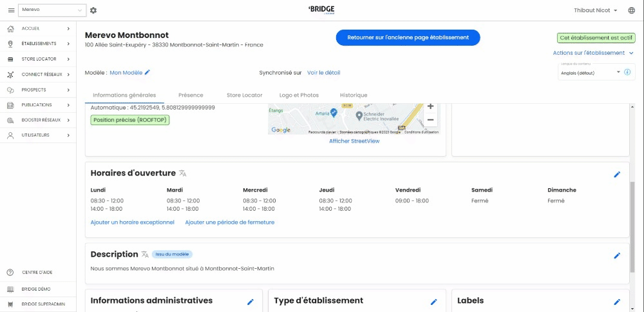Click the Arturia map marker

(334, 112)
